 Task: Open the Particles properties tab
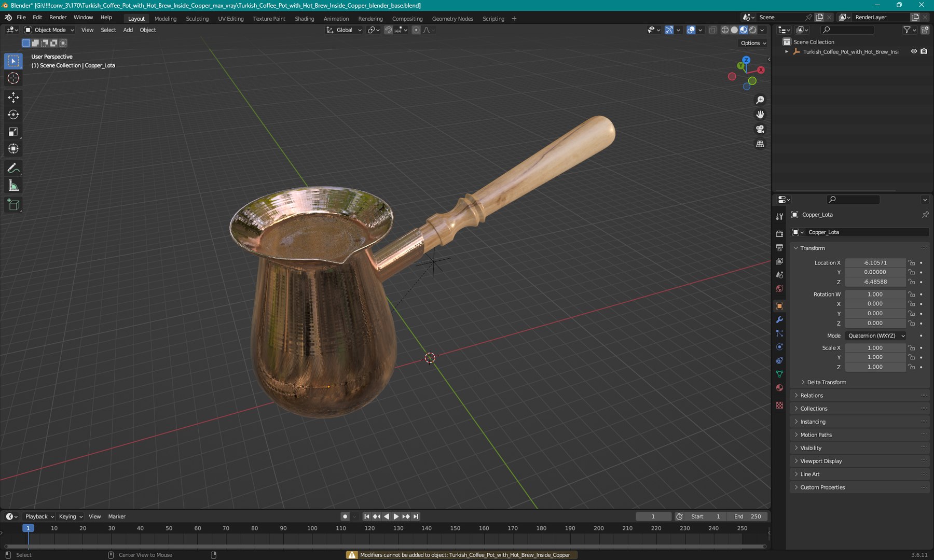(779, 333)
